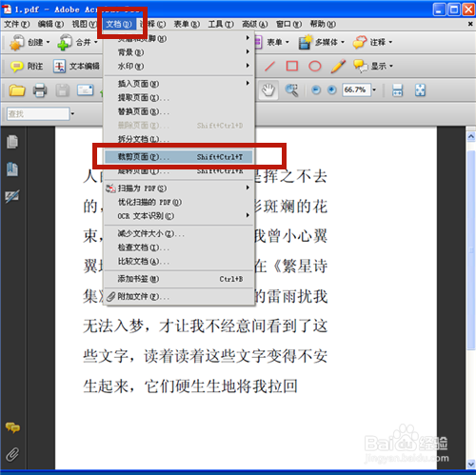The width and height of the screenshot is (476, 475).
Task: Click into the Find (查找) search field
Action: (x=38, y=113)
